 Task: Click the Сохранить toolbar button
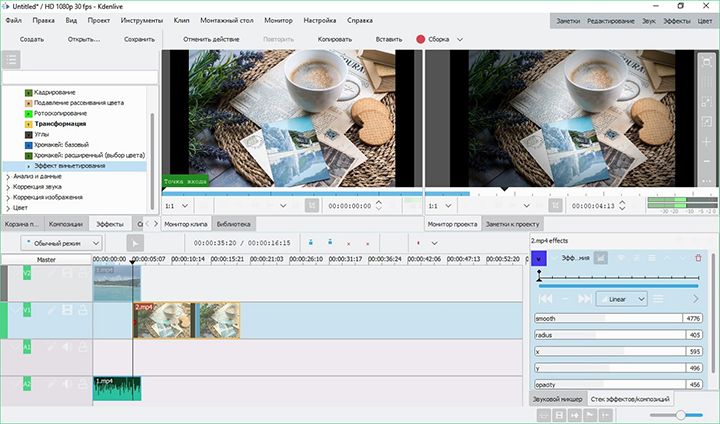tap(139, 39)
